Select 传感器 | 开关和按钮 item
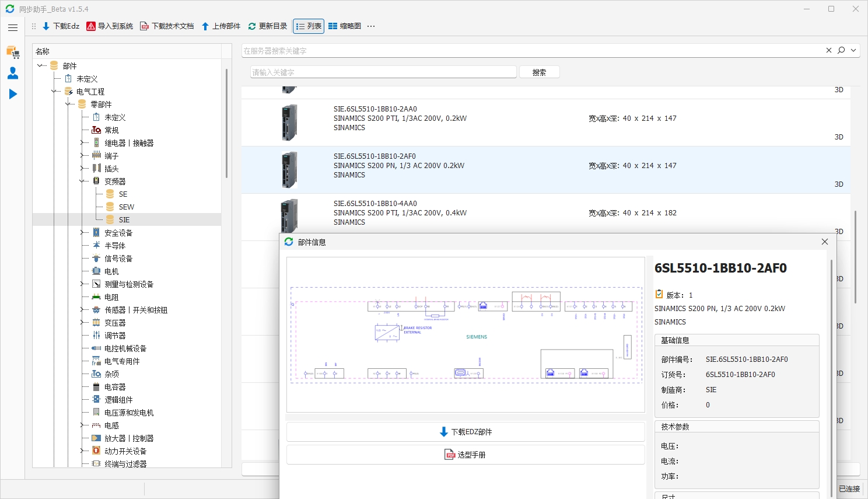 [x=136, y=309]
